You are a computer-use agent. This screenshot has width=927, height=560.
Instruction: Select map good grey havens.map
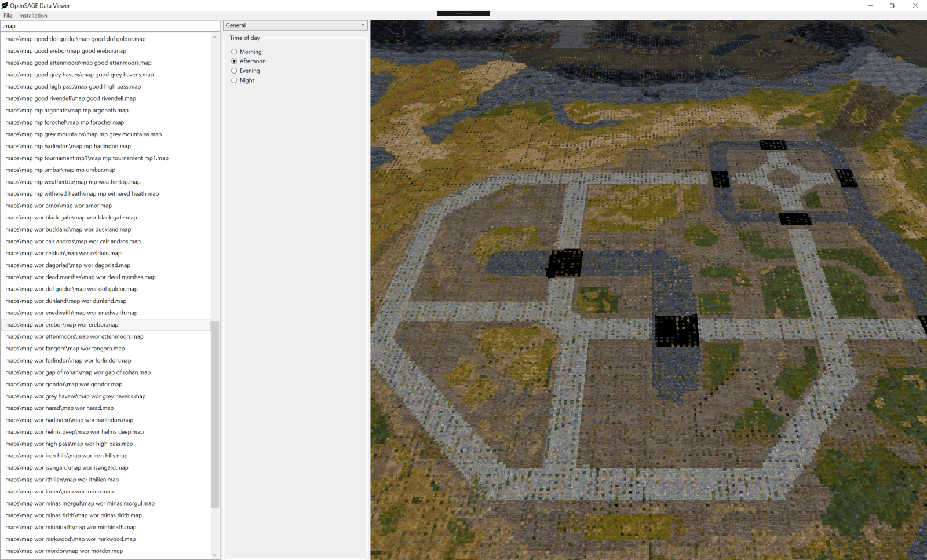105,75
